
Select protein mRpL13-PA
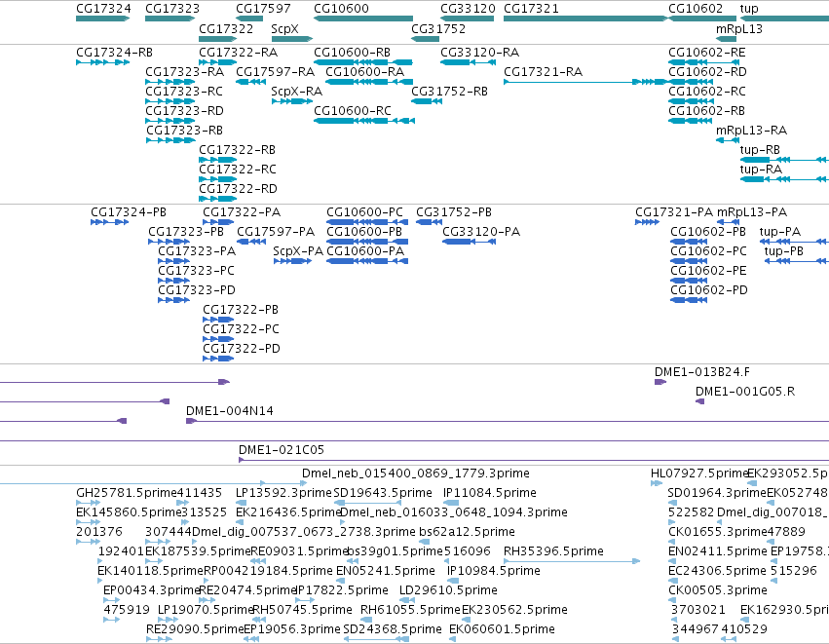[752, 212]
